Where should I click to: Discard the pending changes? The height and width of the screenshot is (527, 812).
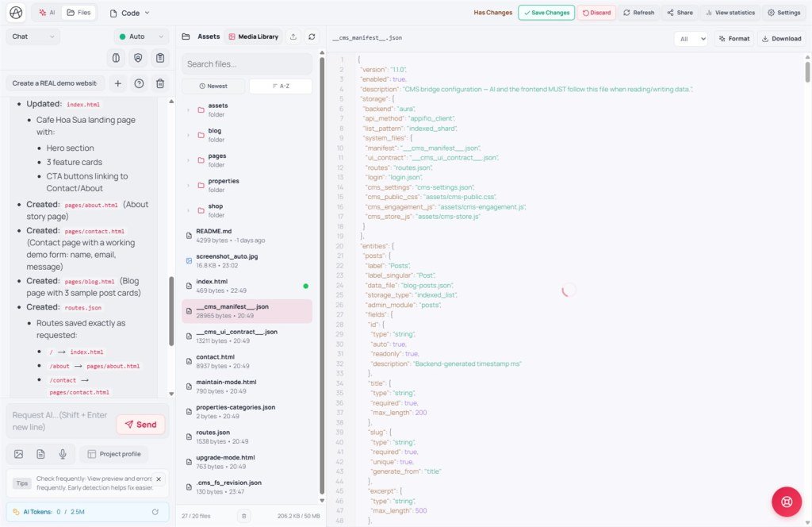click(x=596, y=13)
